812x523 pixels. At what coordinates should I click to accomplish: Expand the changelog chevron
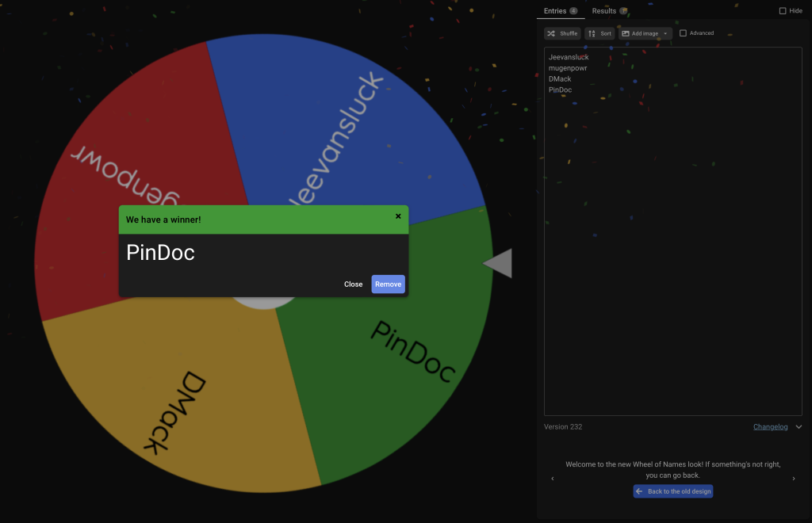799,427
